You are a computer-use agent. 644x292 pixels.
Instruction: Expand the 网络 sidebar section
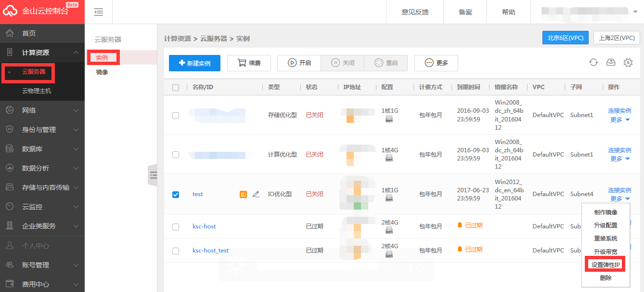(42, 110)
